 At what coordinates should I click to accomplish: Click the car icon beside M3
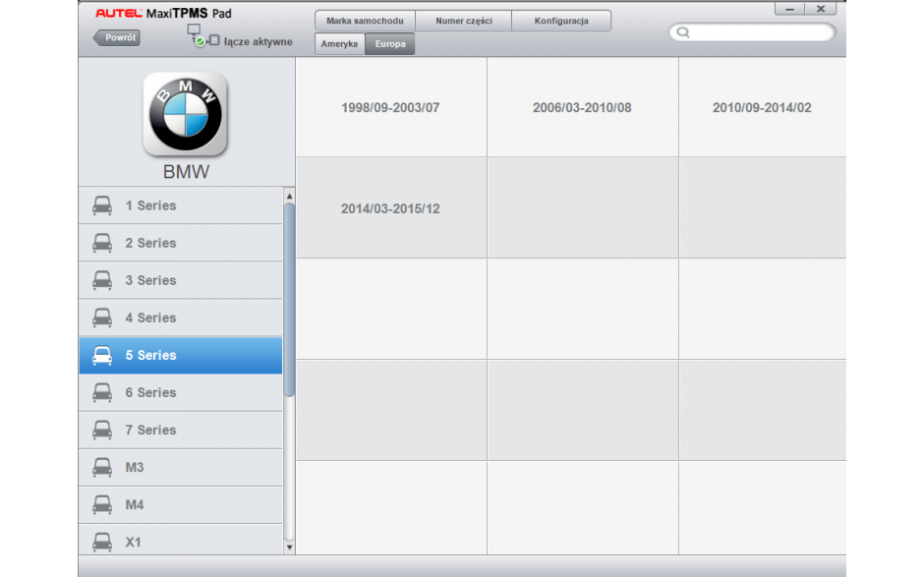102,467
